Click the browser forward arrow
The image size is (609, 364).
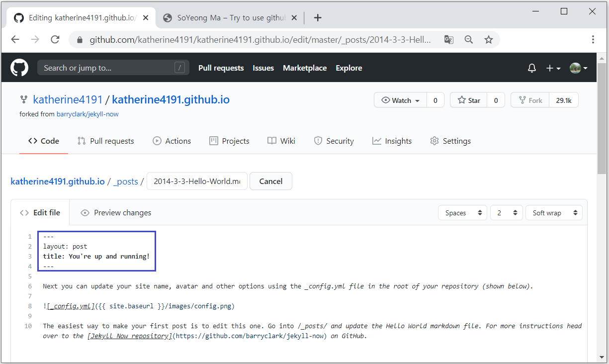tap(35, 39)
